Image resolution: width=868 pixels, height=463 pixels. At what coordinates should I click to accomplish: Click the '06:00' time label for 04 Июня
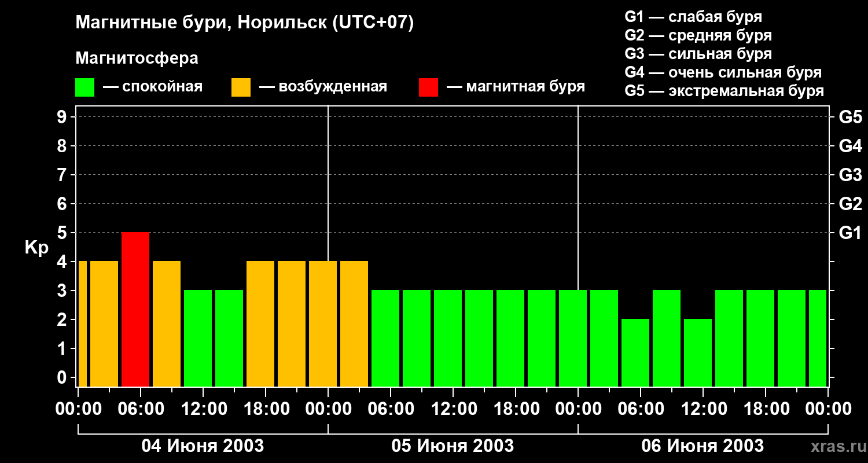[x=141, y=409]
